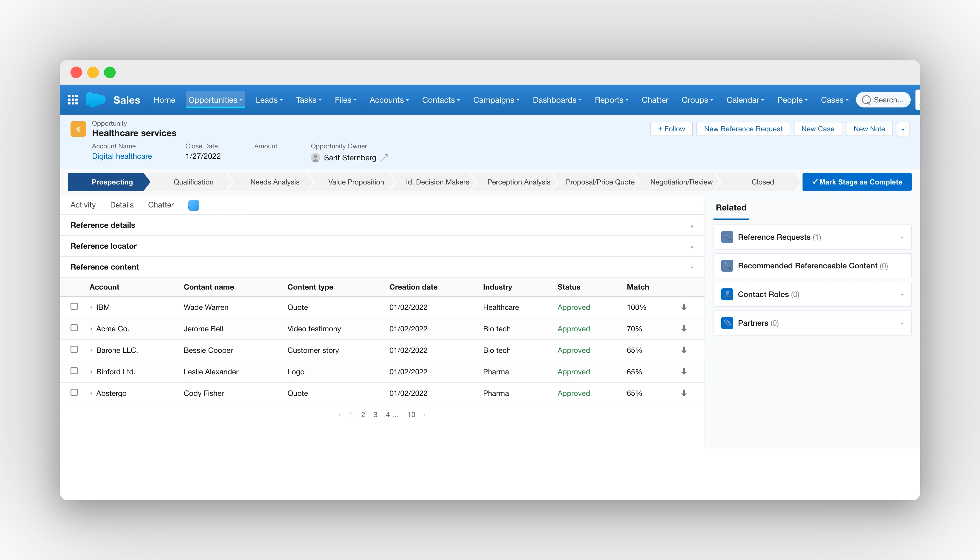Tick the Binford Ltd. row checkbox

pos(74,371)
